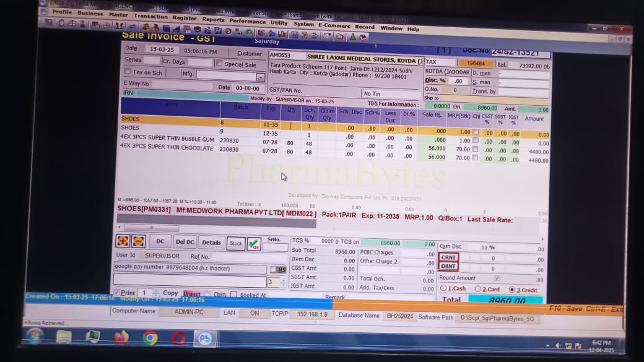
Task: Open Firefox from the taskbar
Action: tap(121, 337)
